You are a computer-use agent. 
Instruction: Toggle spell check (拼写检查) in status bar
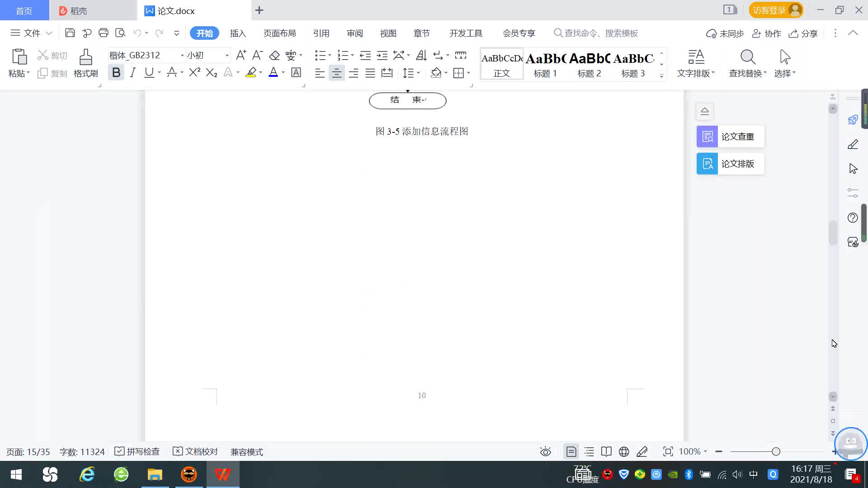pyautogui.click(x=137, y=451)
